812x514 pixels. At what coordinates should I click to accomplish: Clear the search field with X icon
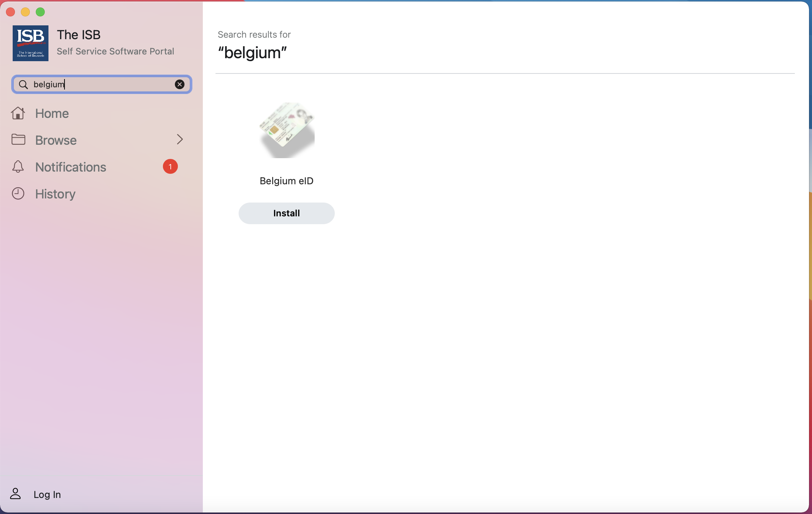(x=179, y=85)
